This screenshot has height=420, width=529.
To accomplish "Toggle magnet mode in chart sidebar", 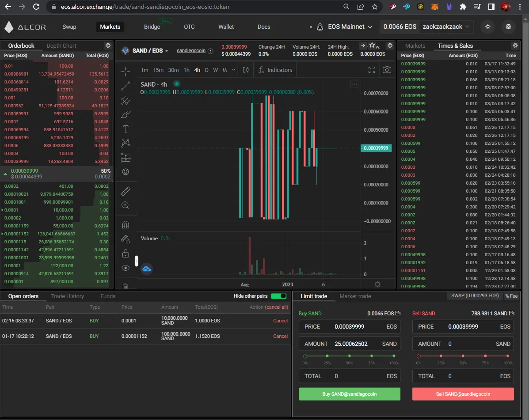I will [126, 224].
